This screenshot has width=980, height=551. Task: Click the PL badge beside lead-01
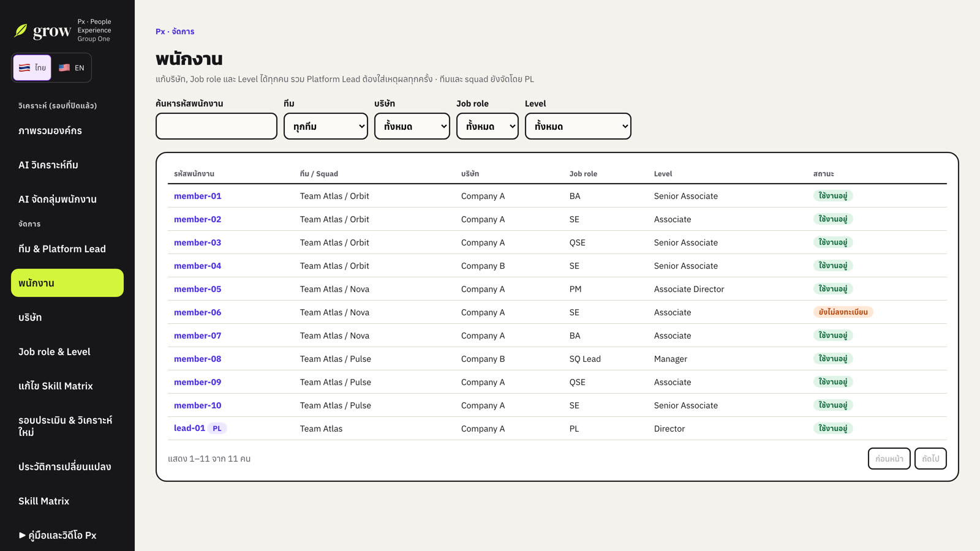tap(217, 429)
